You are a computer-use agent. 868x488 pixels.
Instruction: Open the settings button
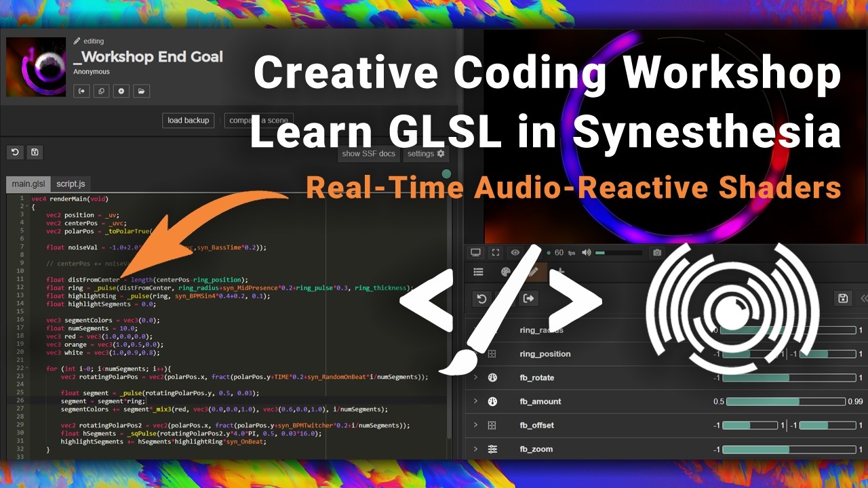coord(426,154)
